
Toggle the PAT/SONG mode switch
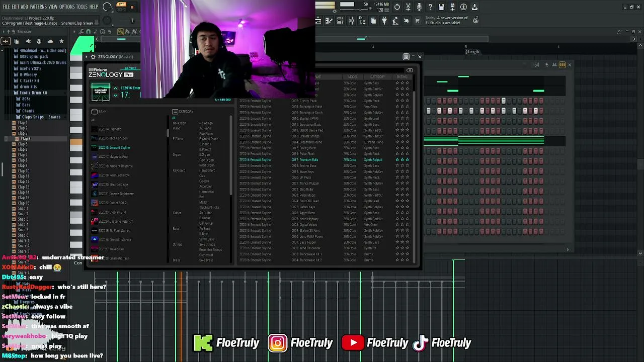(121, 7)
